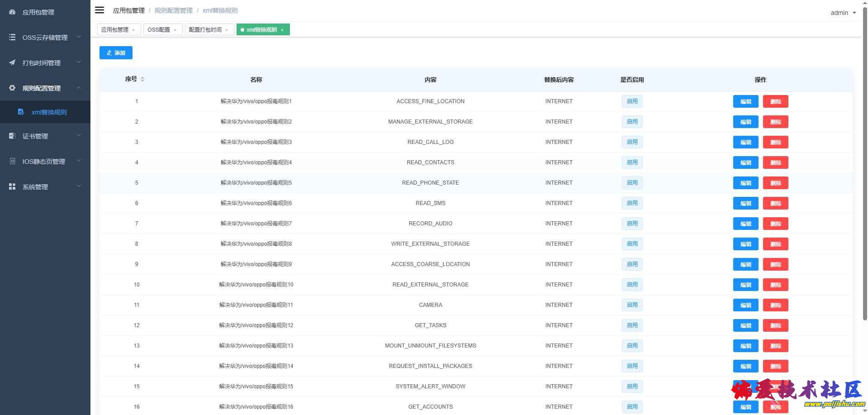
Task: Click the hamburger sidebar collapse icon
Action: pos(100,10)
